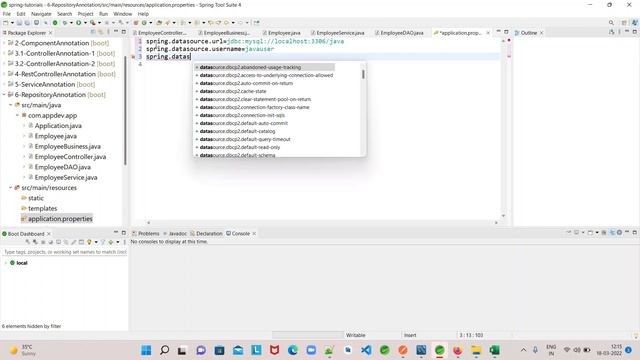The height and width of the screenshot is (360, 640).
Task: Collapse the src/main/resources folder
Action: [11, 188]
